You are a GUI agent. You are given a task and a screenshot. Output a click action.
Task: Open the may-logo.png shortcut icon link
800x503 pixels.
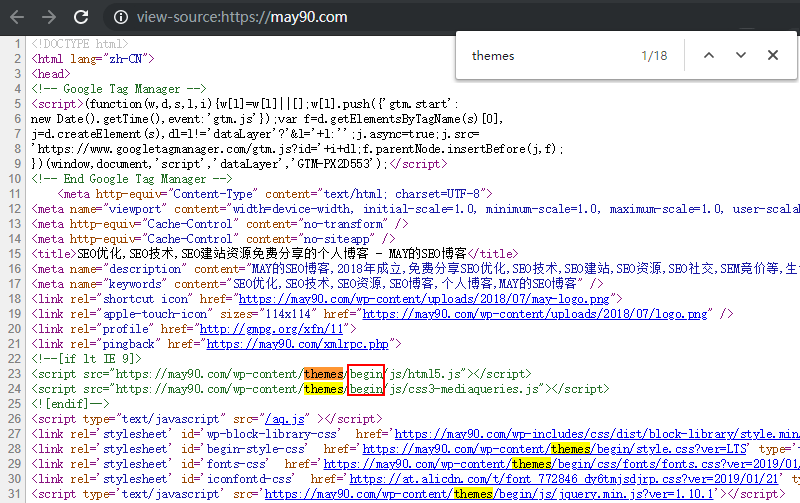point(422,299)
